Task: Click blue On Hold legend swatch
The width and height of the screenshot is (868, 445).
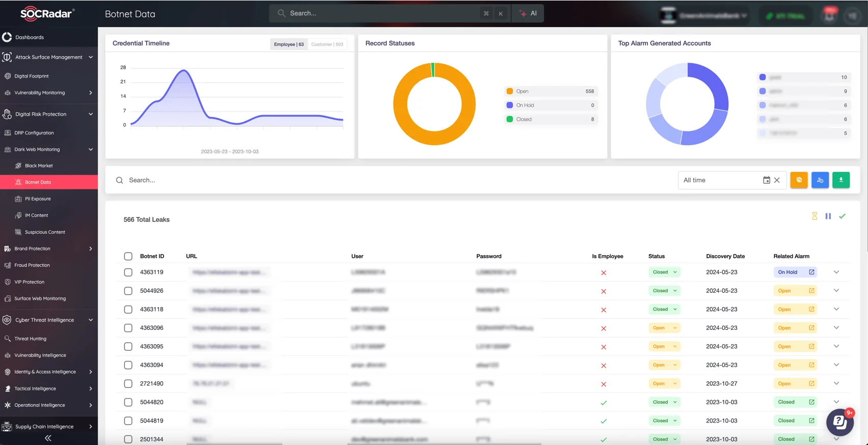Action: pyautogui.click(x=509, y=105)
